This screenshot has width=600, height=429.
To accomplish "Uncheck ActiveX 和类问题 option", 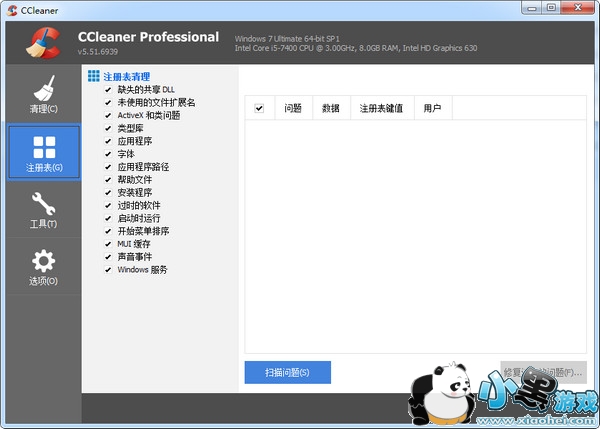I will pos(108,115).
